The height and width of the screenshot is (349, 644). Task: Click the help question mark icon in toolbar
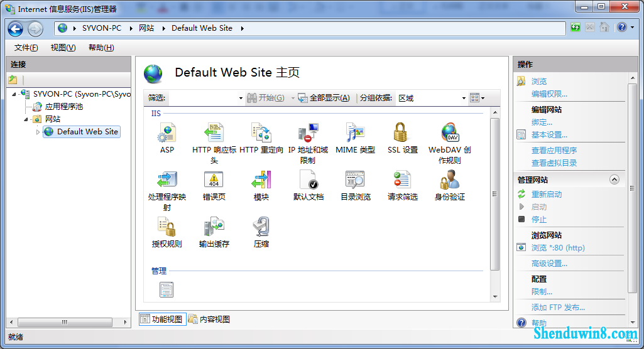(622, 28)
